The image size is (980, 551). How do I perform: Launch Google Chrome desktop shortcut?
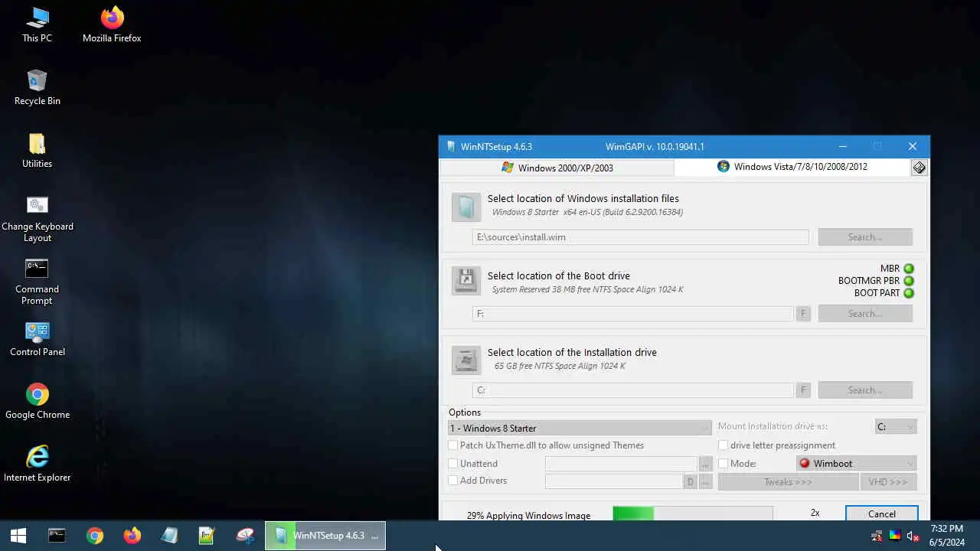coord(37,401)
